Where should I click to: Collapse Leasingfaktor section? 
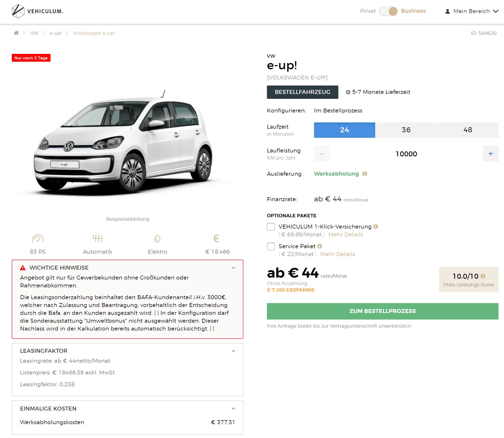(x=233, y=351)
